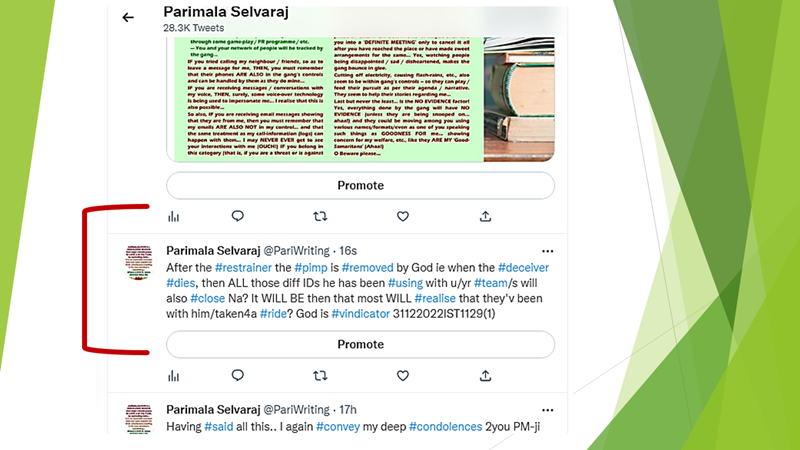Reply to the image tweet
This screenshot has height=450, width=800.
238,216
